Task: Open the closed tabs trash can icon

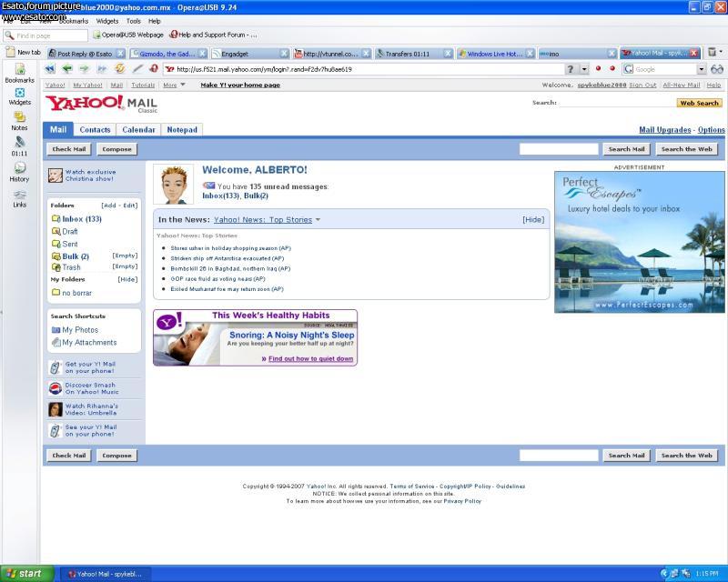Action: pos(712,53)
